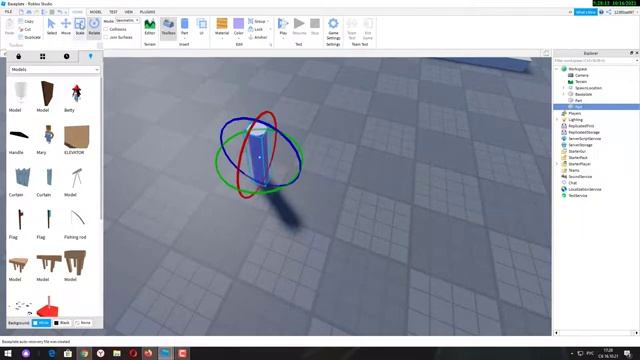Open the Windows Start menu
Viewport: 640px width, 360px height.
pyautogui.click(x=8, y=353)
